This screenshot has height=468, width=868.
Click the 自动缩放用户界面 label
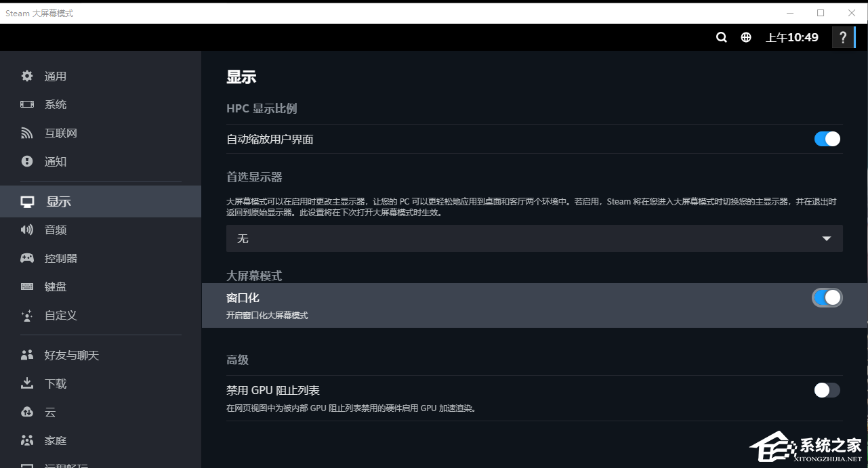coord(270,140)
